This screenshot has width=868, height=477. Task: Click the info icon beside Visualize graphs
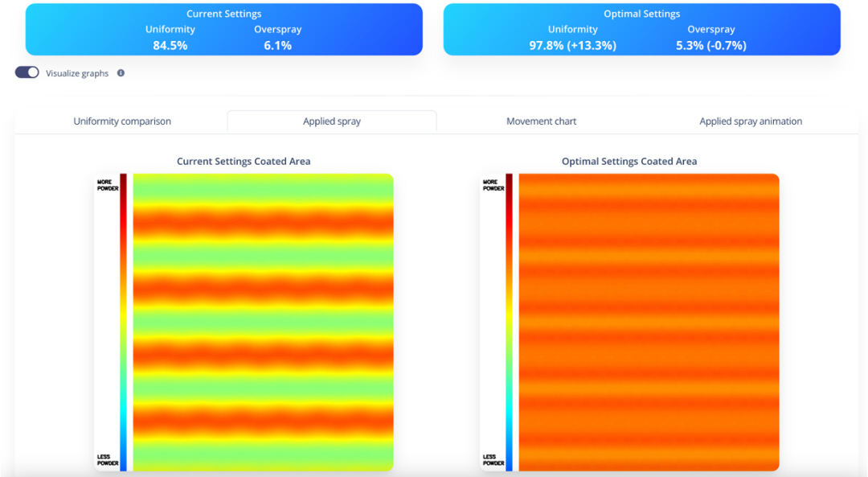(x=121, y=73)
